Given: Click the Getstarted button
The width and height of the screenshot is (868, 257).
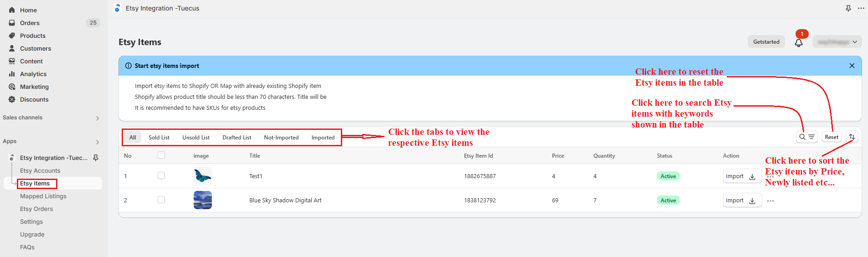Looking at the screenshot, I should (766, 41).
